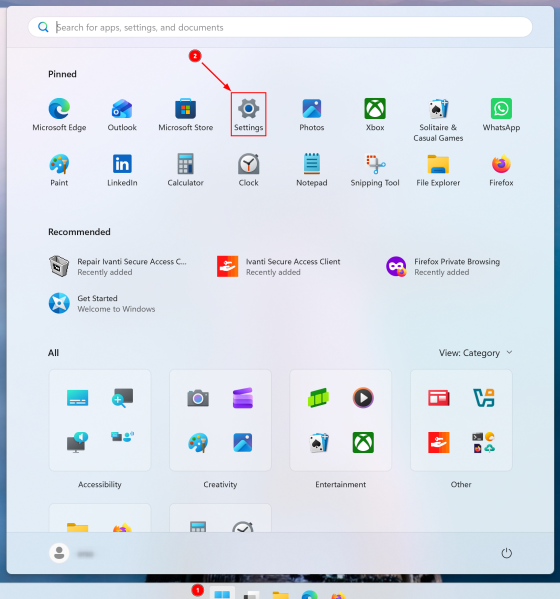
Task: Launch the pinned Paint app
Action: (59, 170)
